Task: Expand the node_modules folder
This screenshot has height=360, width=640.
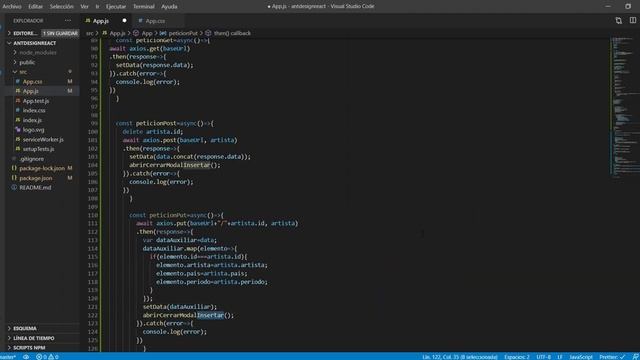Action: pyautogui.click(x=38, y=53)
